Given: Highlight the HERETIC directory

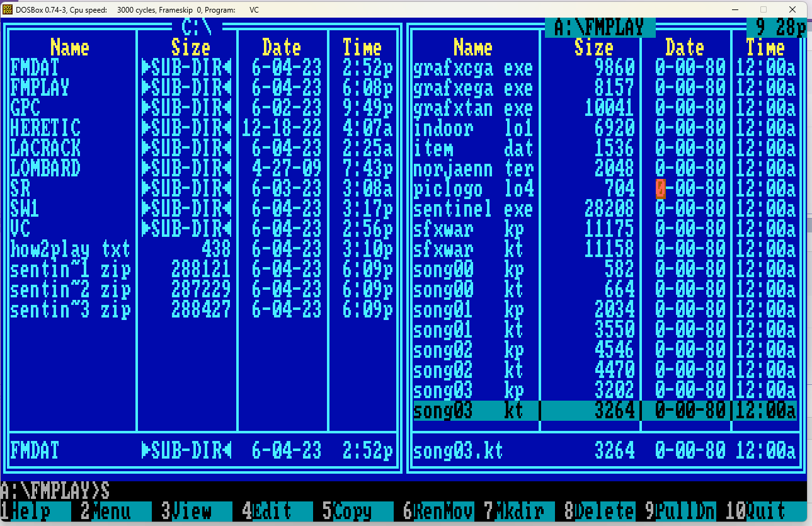Looking at the screenshot, I should [x=202, y=128].
